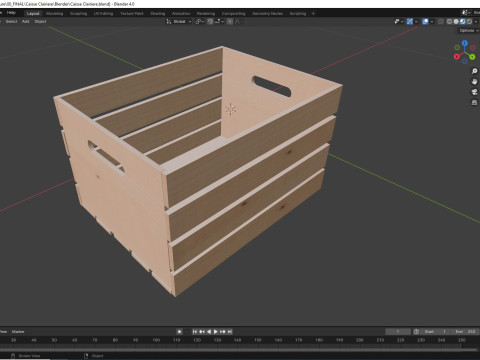480x360 pixels.
Task: Toggle the camera view icon
Action: click(x=474, y=92)
